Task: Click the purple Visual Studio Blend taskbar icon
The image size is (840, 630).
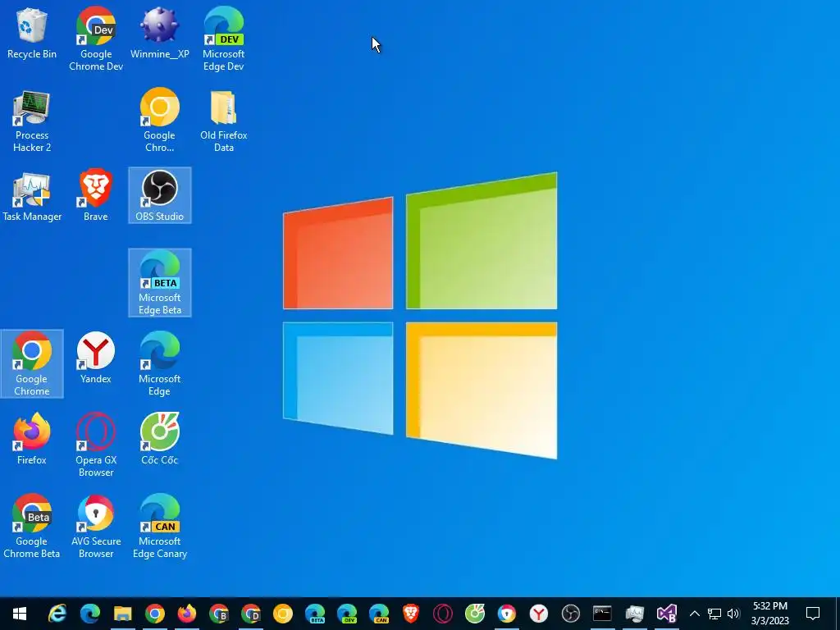Action: pos(667,614)
